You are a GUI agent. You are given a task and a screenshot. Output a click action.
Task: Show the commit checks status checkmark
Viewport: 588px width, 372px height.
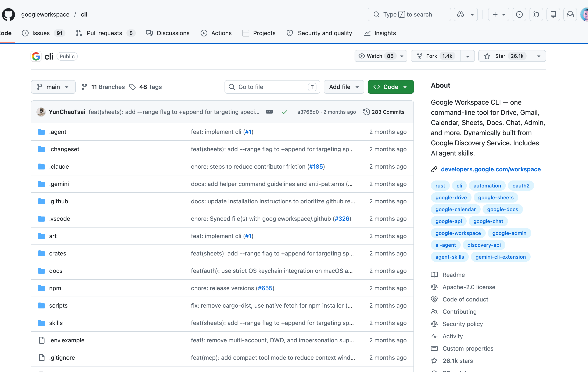coord(284,112)
